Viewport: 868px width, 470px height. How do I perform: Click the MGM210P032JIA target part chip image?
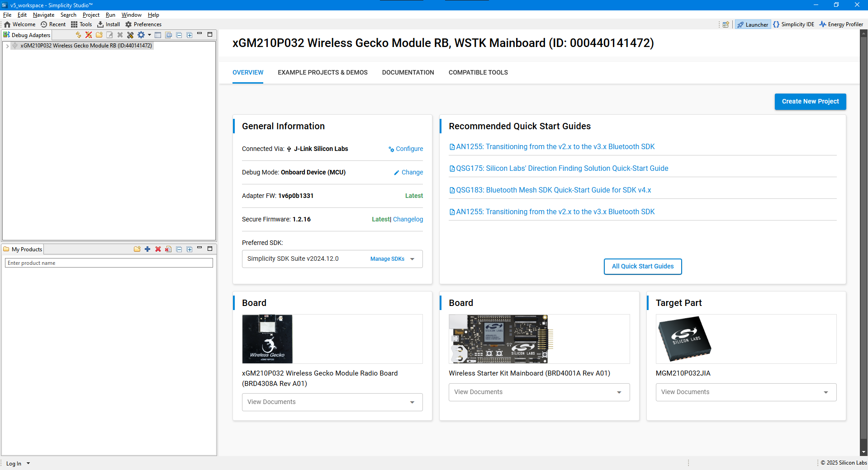[x=684, y=339]
